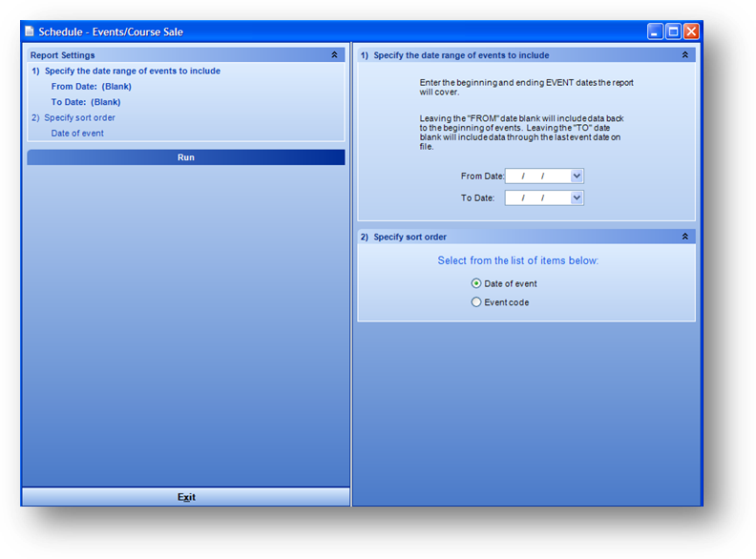Click into the From Date input field
Viewport: 756px width, 559px height.
(538, 176)
